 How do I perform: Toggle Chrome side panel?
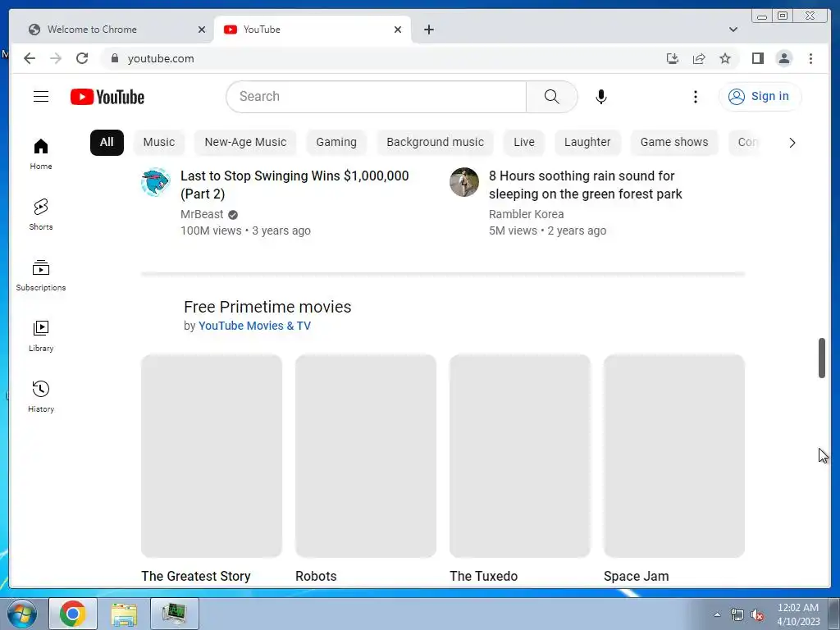pyautogui.click(x=757, y=58)
